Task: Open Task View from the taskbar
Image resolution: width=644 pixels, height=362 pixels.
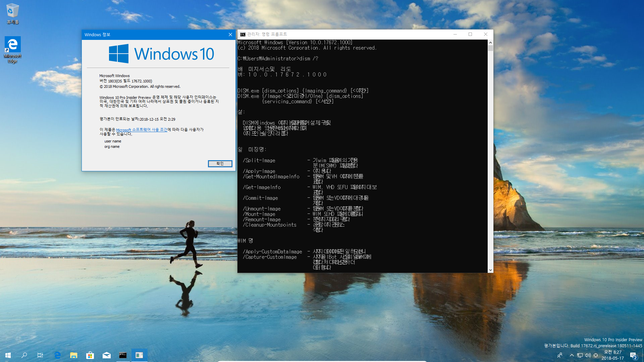Action: pyautogui.click(x=40, y=355)
